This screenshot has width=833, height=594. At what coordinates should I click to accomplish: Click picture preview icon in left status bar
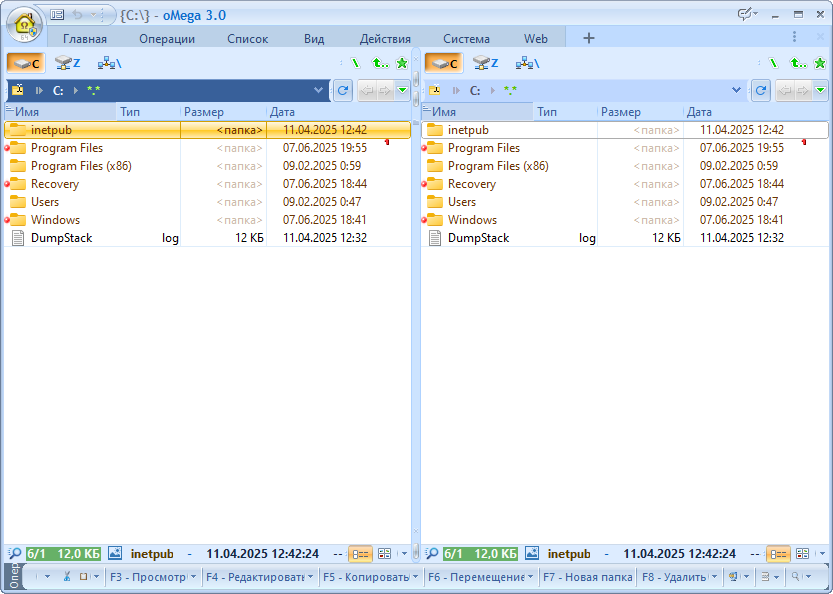pos(115,553)
